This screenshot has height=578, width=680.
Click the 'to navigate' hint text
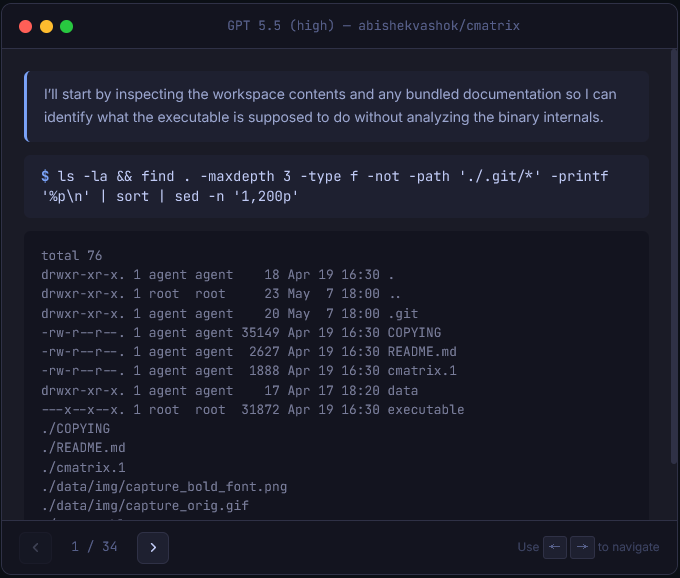click(628, 547)
